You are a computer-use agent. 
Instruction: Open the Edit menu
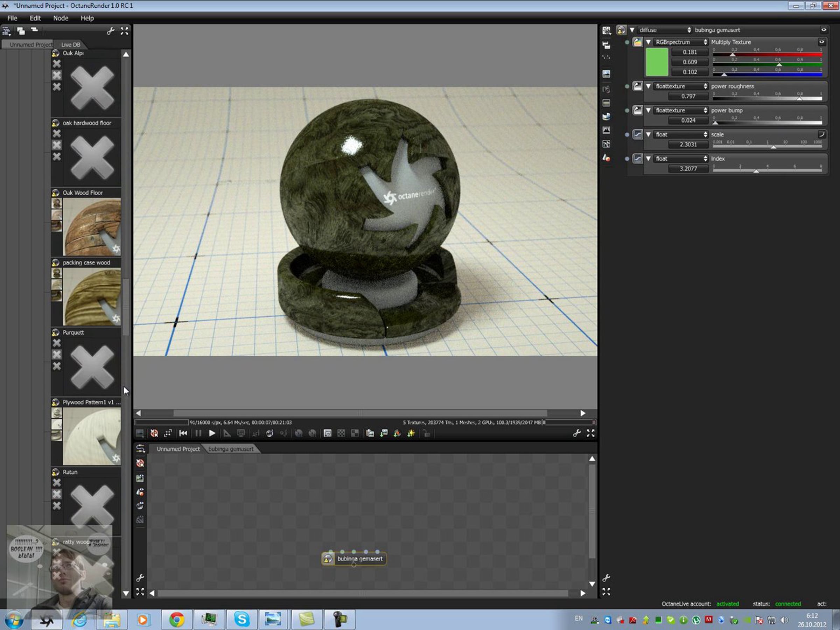[35, 18]
